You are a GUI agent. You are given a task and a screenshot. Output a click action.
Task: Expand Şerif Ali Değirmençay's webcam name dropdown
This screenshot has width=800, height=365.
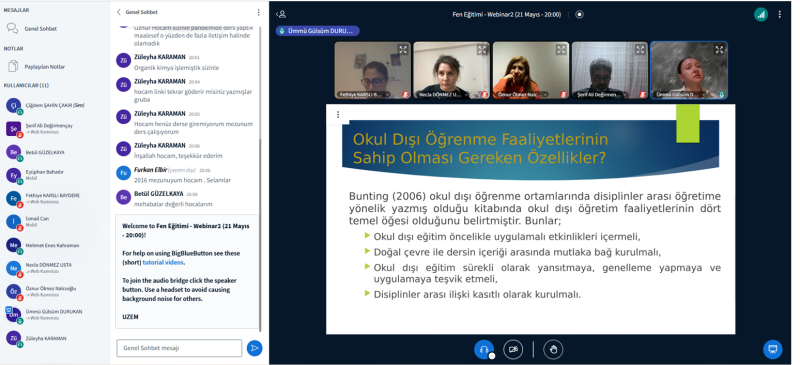(x=624, y=94)
